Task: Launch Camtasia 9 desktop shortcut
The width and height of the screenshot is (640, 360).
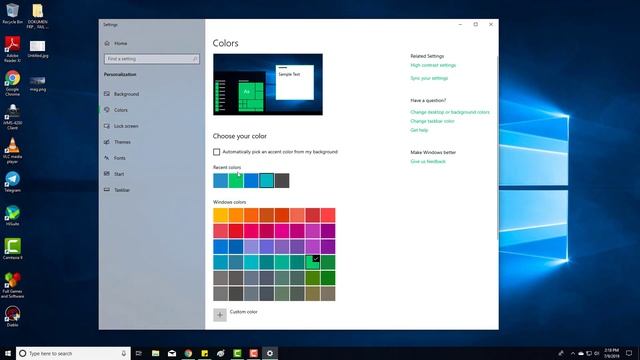Action: (12, 249)
